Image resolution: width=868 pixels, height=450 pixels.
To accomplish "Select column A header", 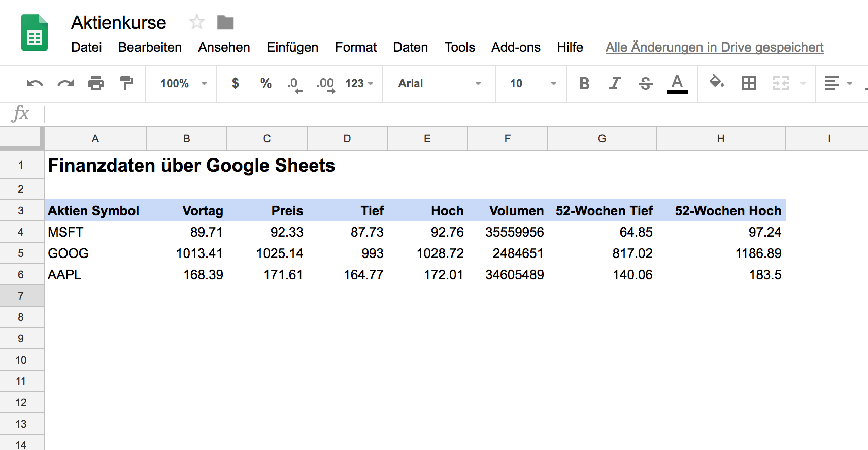I will click(95, 138).
